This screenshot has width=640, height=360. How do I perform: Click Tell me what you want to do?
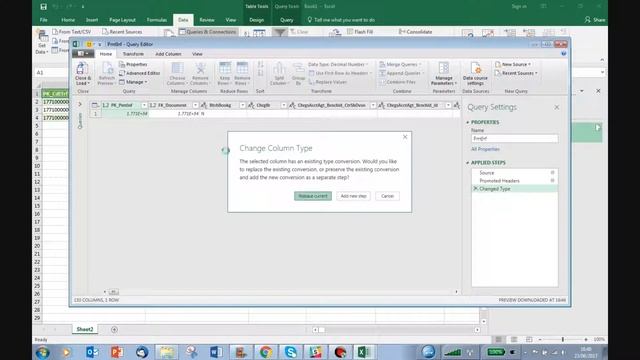pyautogui.click(x=341, y=20)
